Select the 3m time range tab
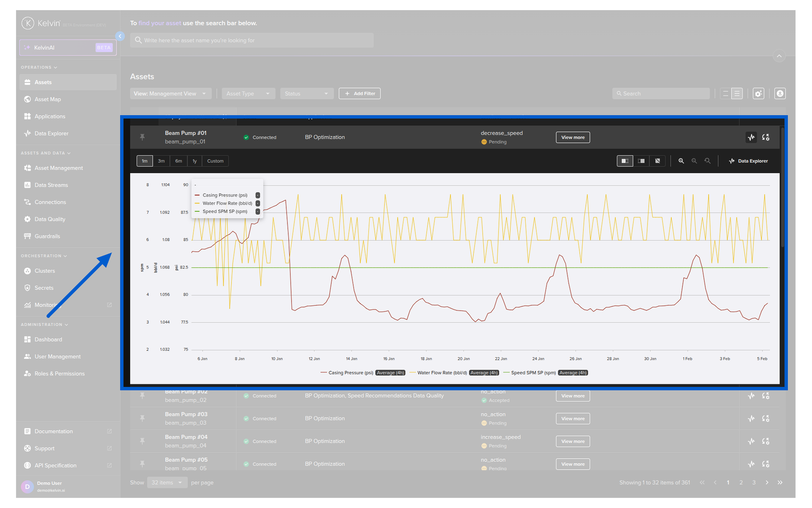 pyautogui.click(x=161, y=161)
